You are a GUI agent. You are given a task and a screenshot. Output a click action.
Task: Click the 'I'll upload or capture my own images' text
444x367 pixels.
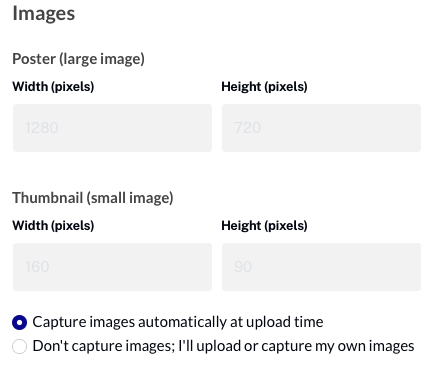click(296, 346)
